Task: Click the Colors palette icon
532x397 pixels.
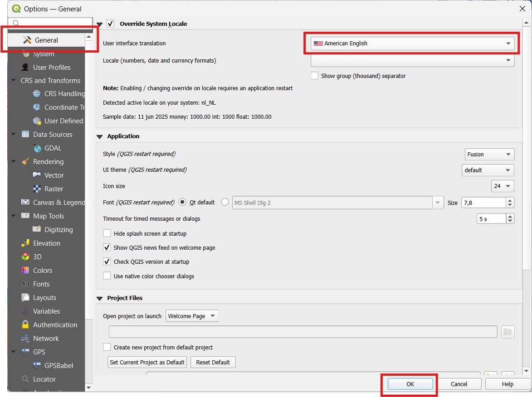Action: [x=25, y=271]
